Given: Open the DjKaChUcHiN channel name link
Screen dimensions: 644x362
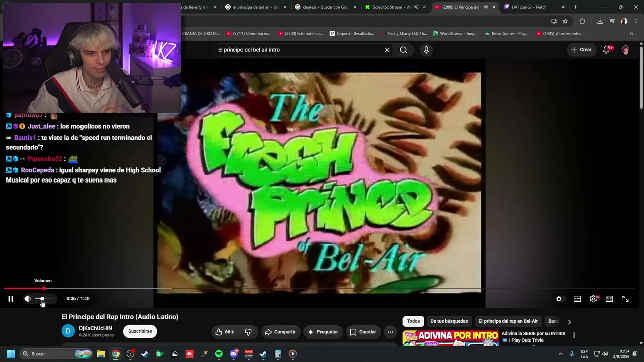Looking at the screenshot, I should pos(96,328).
